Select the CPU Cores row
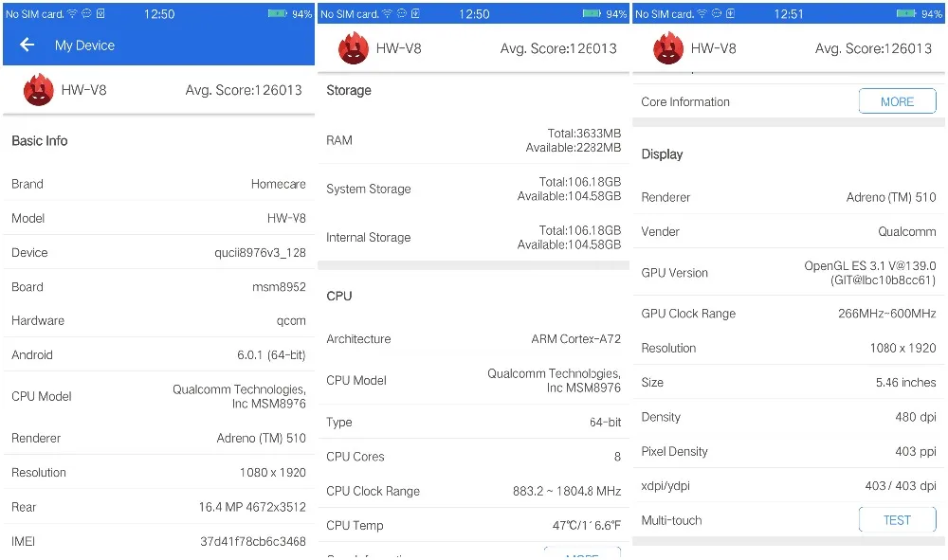The width and height of the screenshot is (948, 560). tap(473, 457)
